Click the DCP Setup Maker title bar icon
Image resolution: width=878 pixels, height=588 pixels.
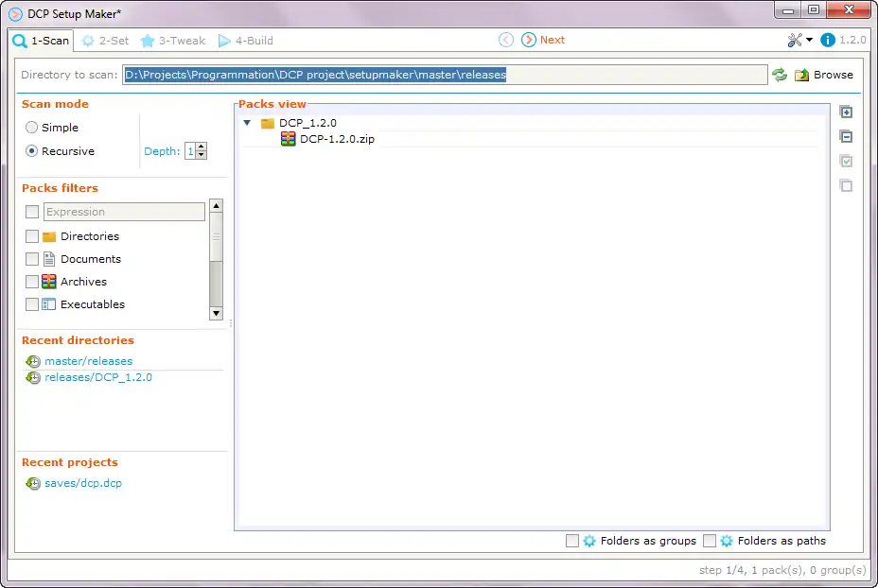[16, 14]
